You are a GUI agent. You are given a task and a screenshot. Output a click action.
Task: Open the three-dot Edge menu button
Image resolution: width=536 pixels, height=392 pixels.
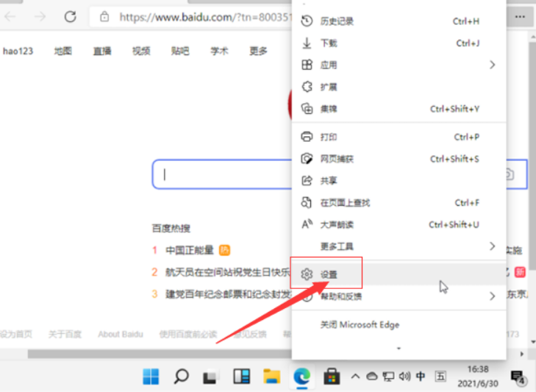[520, 16]
